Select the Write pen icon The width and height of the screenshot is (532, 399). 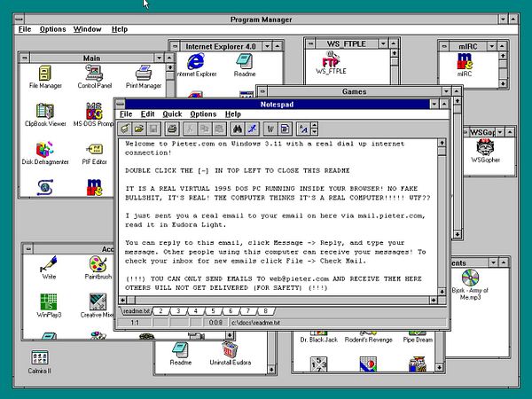[49, 268]
